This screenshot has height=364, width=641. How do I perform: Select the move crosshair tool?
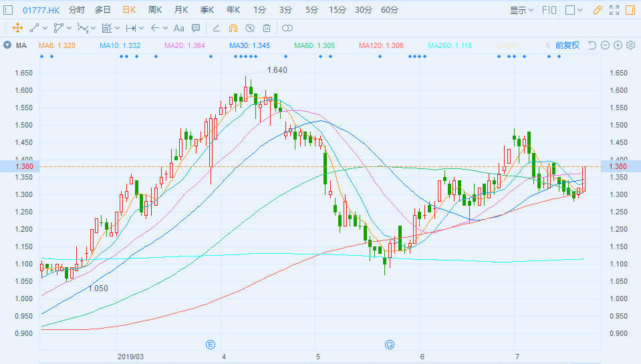pos(17,28)
